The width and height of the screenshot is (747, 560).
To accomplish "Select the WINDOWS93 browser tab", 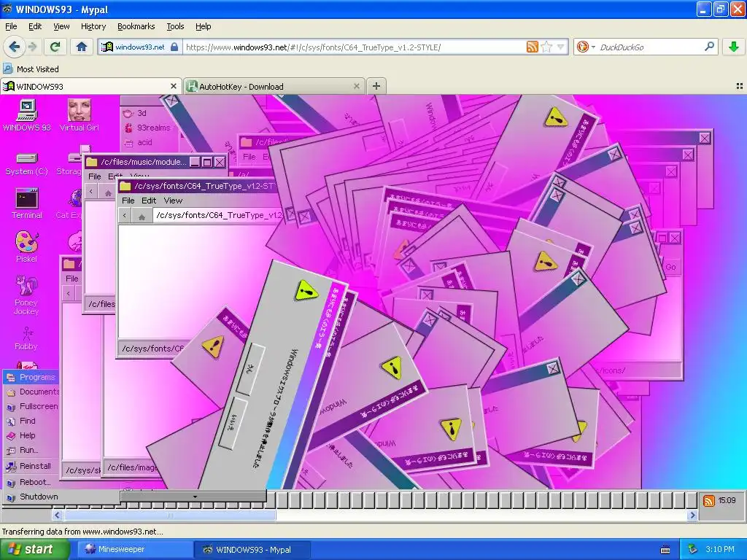I will click(90, 86).
